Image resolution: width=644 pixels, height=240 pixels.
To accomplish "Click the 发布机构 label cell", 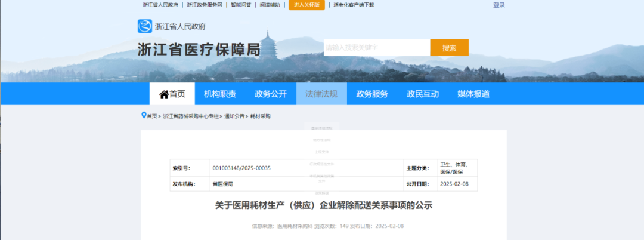I will tap(190, 184).
